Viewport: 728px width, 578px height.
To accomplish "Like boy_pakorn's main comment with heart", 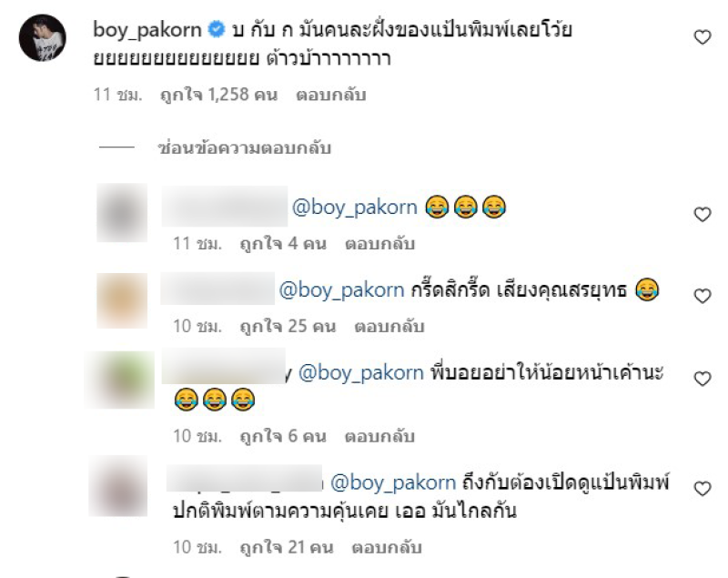I will (702, 37).
